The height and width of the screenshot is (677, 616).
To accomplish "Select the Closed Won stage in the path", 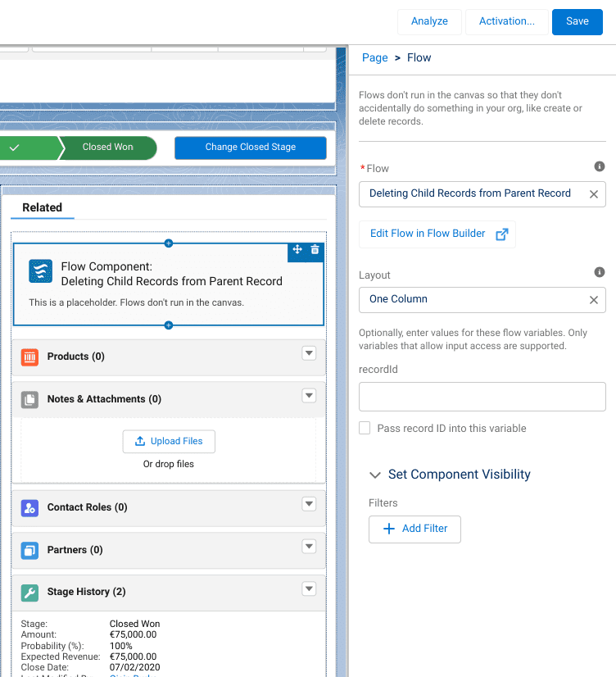I will 108,148.
